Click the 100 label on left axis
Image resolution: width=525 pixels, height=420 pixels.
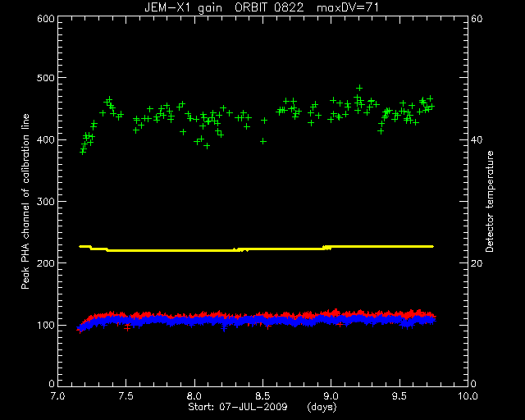(46, 325)
